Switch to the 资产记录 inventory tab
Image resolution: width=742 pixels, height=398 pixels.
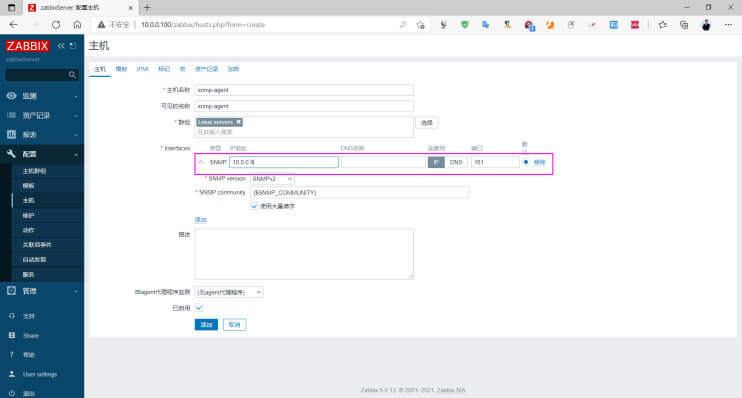click(206, 69)
